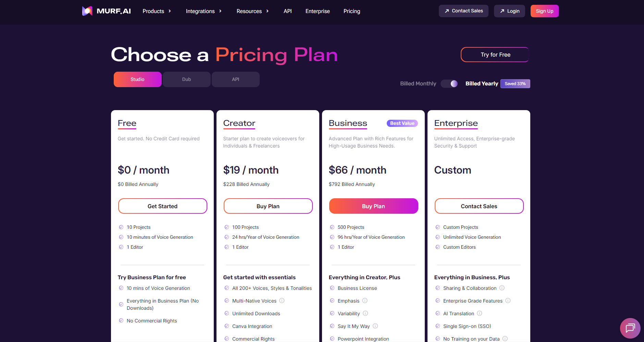Click info icon beside Variability
This screenshot has width=644, height=342.
click(366, 313)
